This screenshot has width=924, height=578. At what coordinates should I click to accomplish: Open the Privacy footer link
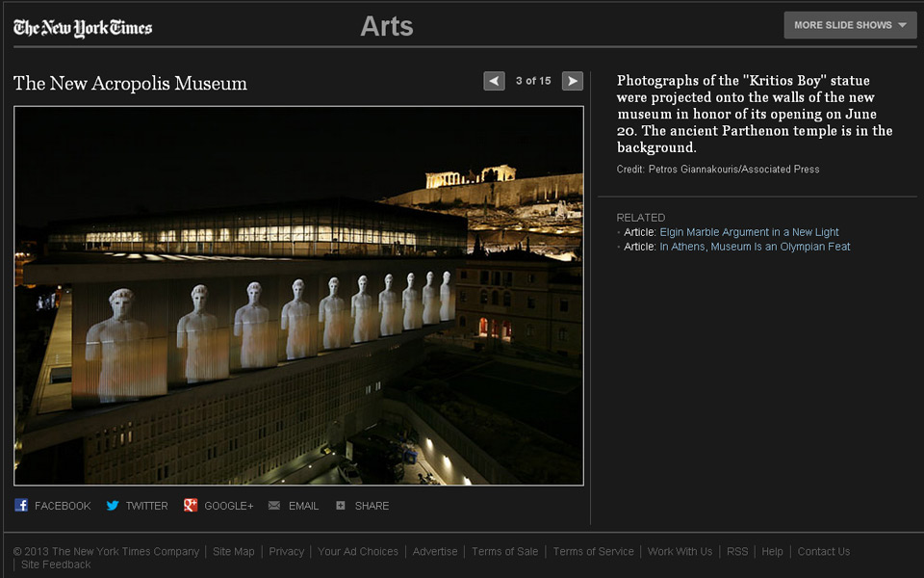click(x=286, y=552)
